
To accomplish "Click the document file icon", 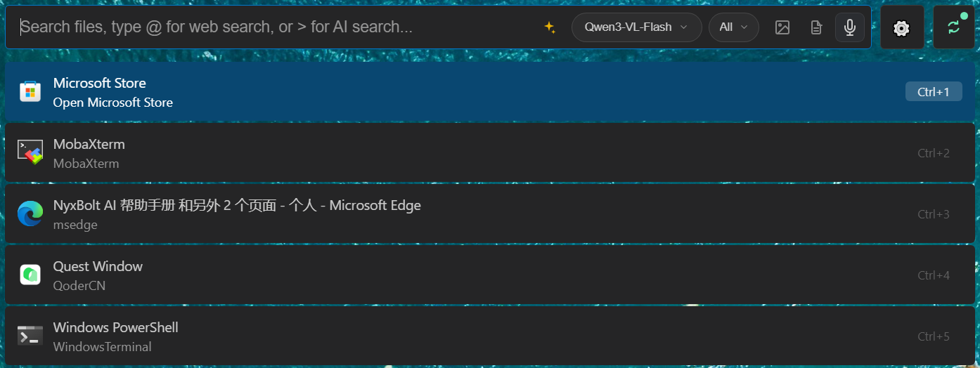I will pyautogui.click(x=816, y=27).
